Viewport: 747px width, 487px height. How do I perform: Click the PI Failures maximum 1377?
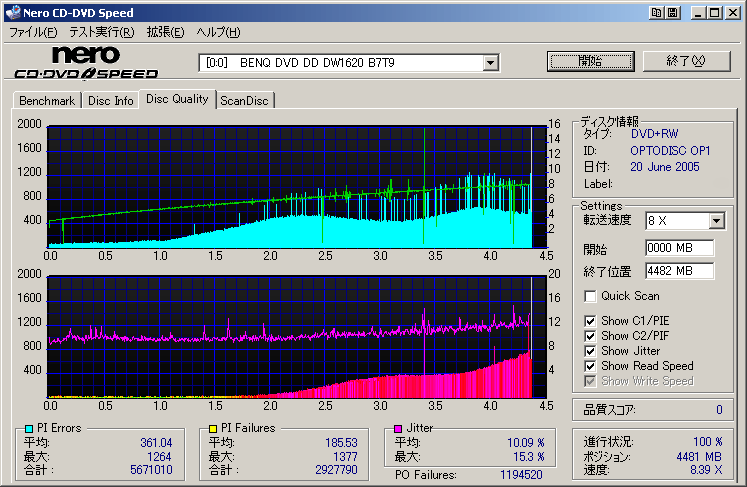pyautogui.click(x=345, y=457)
